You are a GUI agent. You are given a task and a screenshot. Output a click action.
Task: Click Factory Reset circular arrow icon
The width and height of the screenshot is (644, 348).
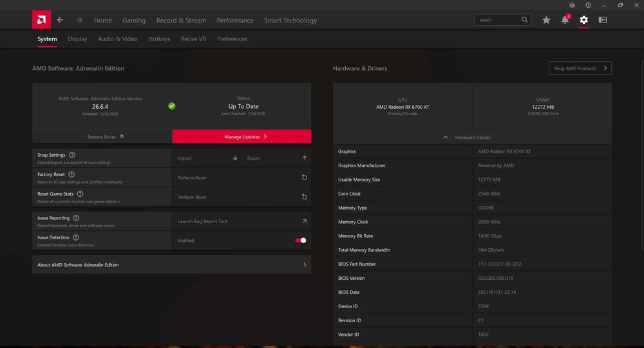(x=305, y=178)
